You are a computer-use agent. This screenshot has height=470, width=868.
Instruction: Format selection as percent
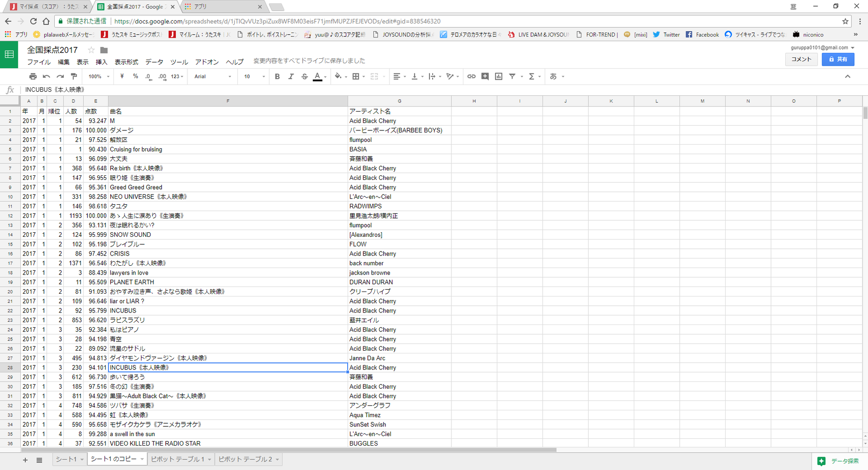pyautogui.click(x=135, y=77)
